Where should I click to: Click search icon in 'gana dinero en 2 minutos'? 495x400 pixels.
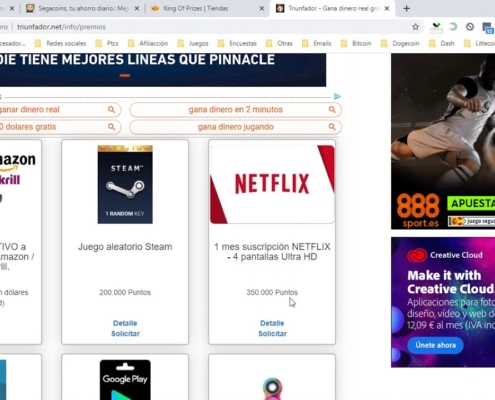[332, 110]
